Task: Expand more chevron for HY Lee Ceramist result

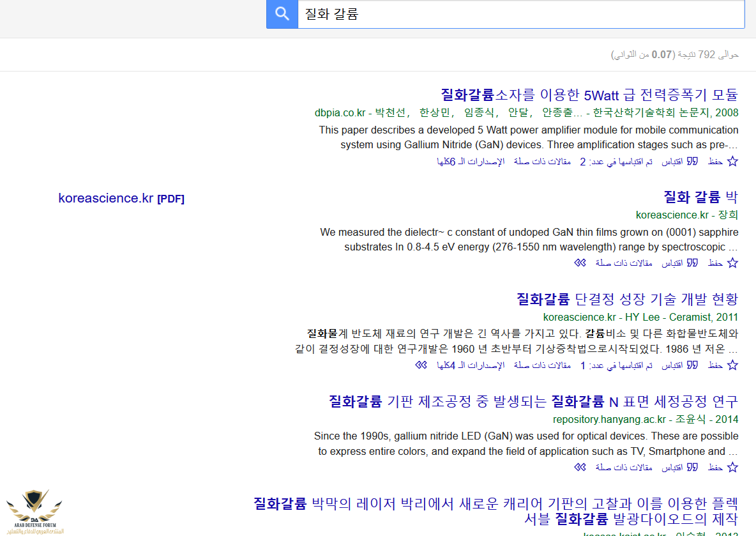Action: tap(421, 365)
